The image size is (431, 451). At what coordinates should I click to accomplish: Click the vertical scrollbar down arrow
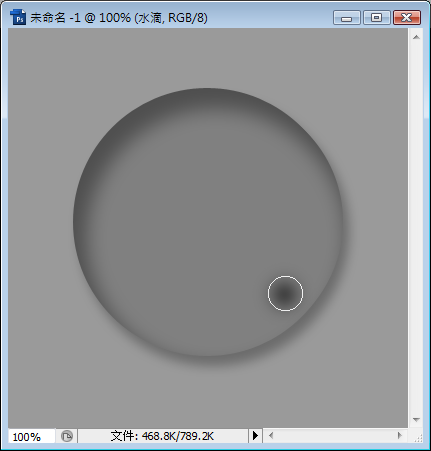(416, 420)
